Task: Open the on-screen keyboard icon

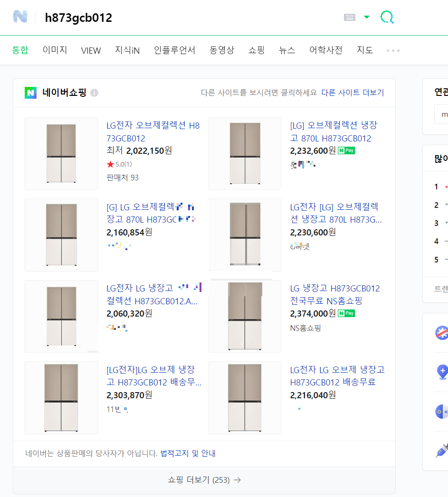Action: tap(349, 17)
